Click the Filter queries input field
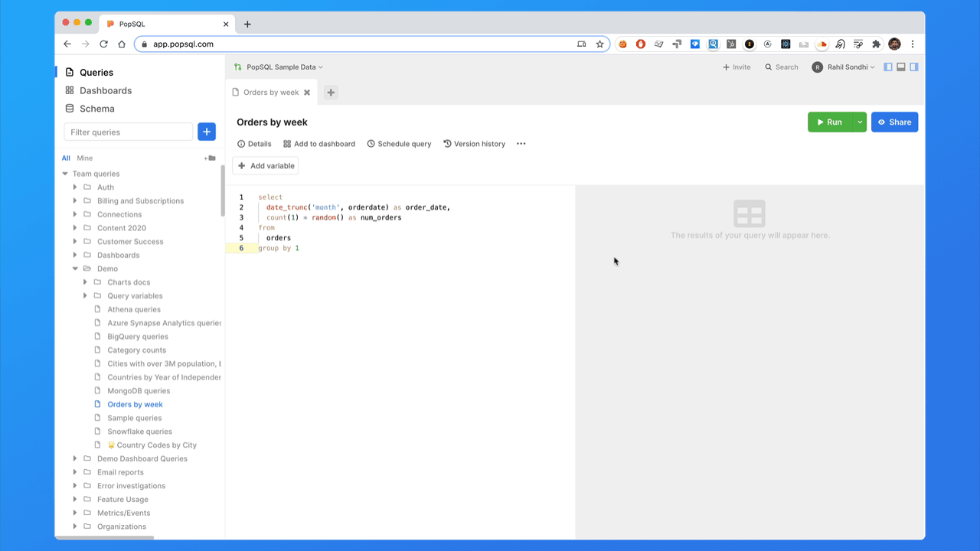 129,132
